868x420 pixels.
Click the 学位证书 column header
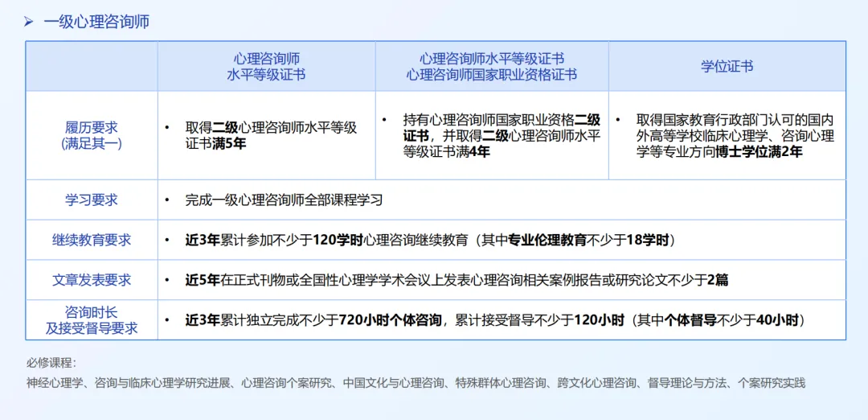[x=727, y=67]
